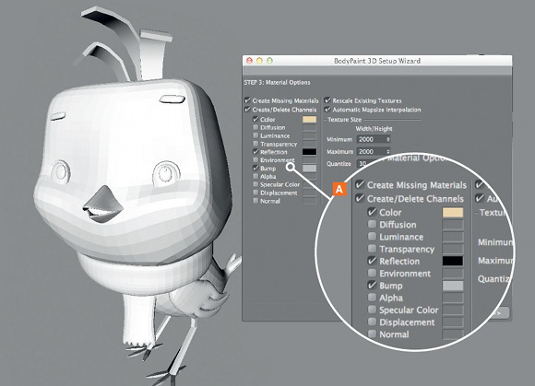Toggle Automatic Mapsize Interpolation checkbox
The width and height of the screenshot is (535, 386).
click(x=327, y=110)
